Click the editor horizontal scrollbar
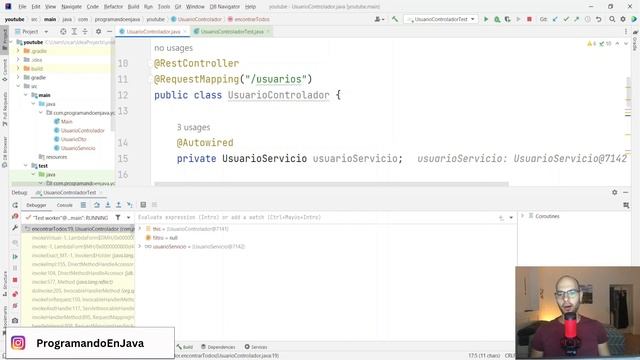The image size is (640, 360). tap(331, 184)
